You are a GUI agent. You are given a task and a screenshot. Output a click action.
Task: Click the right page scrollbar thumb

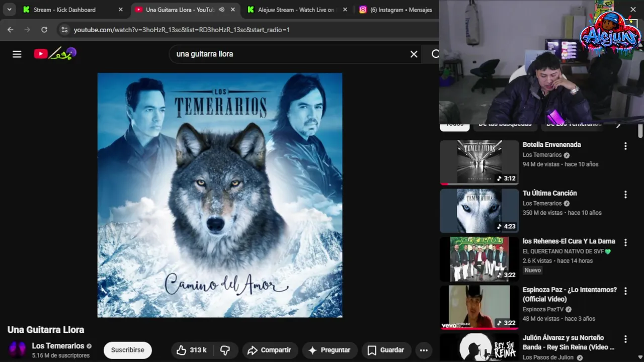click(640, 131)
